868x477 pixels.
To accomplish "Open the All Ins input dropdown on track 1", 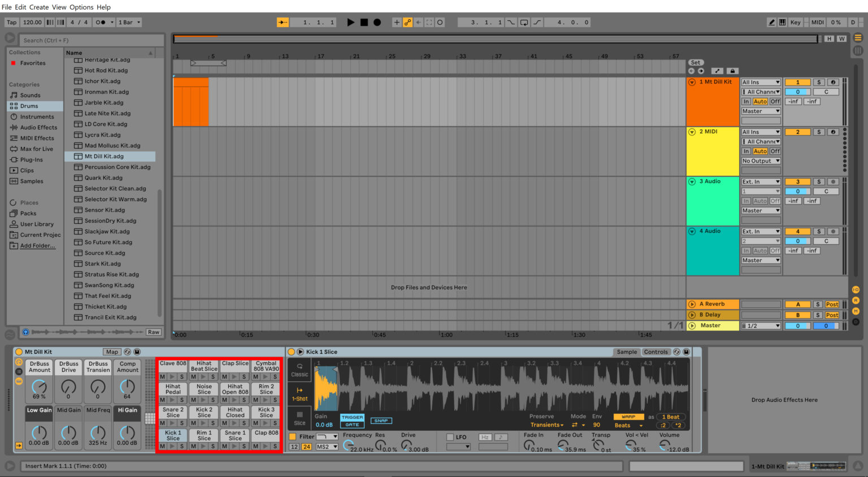I will (x=761, y=81).
